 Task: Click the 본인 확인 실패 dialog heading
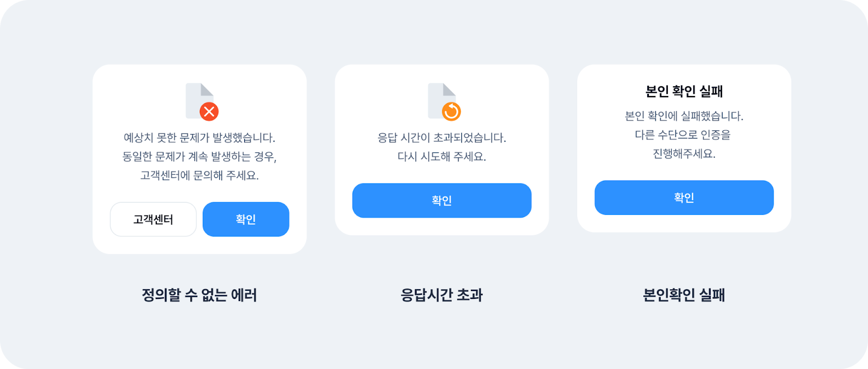(x=684, y=91)
